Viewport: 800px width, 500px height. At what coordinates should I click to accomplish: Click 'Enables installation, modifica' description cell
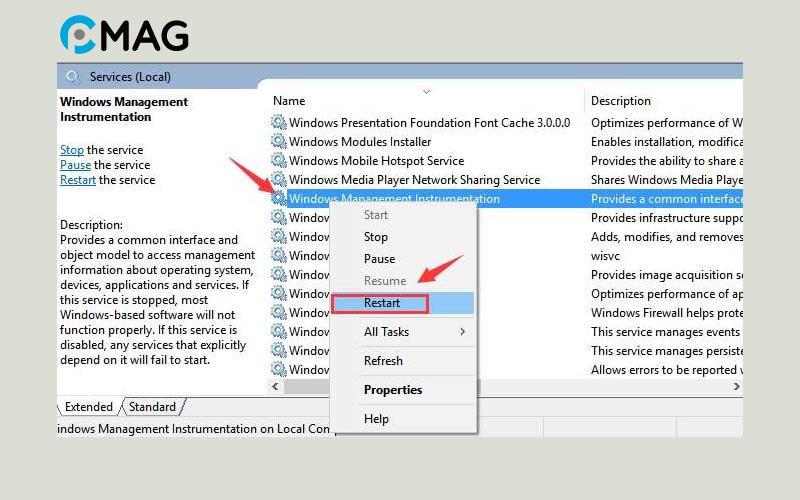[666, 141]
